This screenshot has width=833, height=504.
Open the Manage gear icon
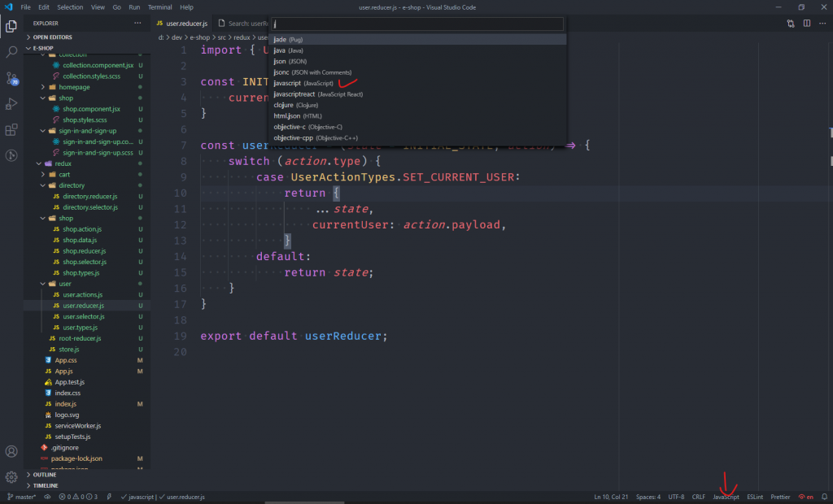pyautogui.click(x=11, y=477)
